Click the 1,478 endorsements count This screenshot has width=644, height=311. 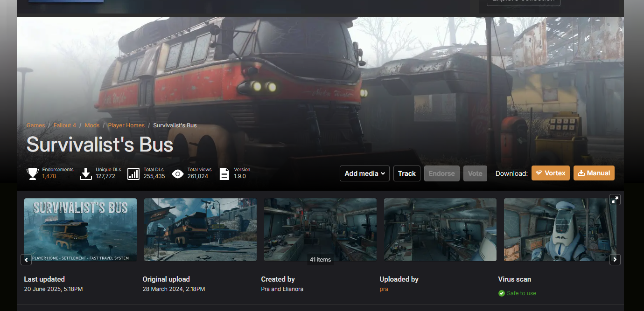coord(49,176)
